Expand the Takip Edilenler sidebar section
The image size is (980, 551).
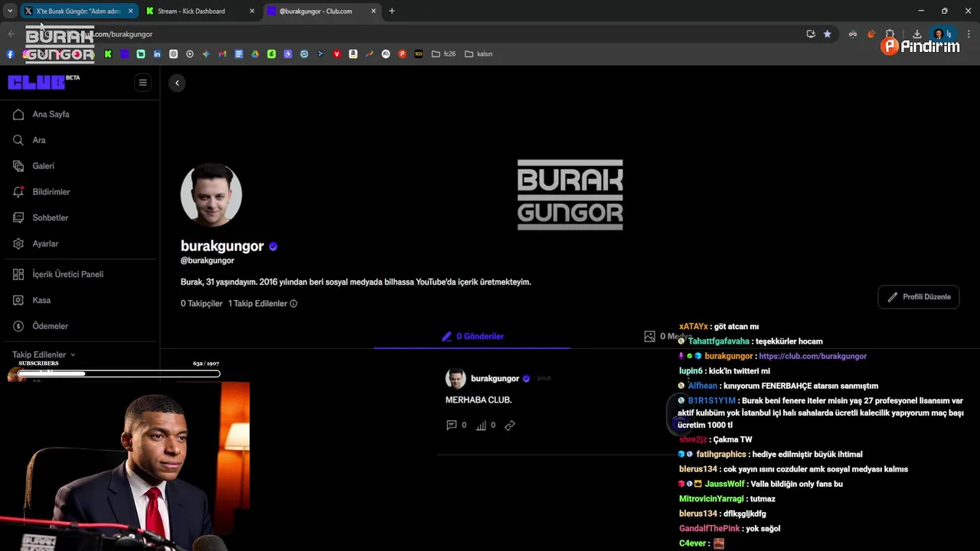(44, 354)
